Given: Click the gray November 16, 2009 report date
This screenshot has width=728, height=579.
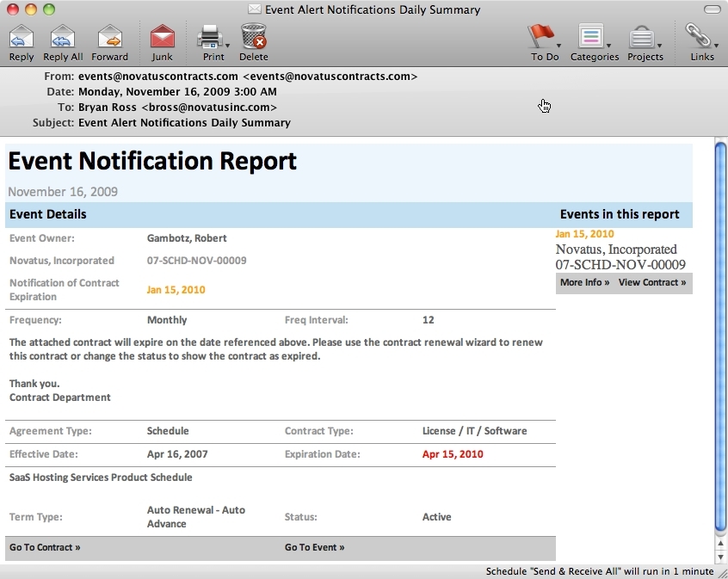Looking at the screenshot, I should [x=63, y=192].
